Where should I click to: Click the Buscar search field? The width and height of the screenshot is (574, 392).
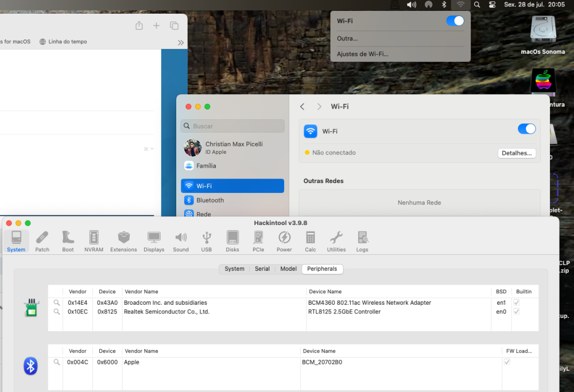232,126
